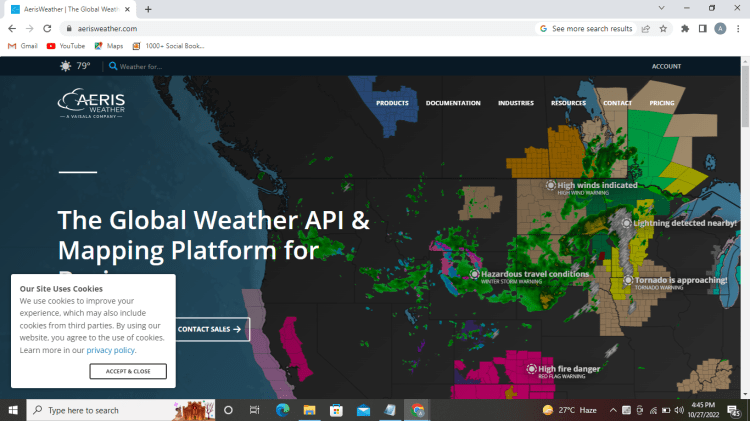Open the CONTACT menu item
The image size is (750, 421).
(618, 103)
